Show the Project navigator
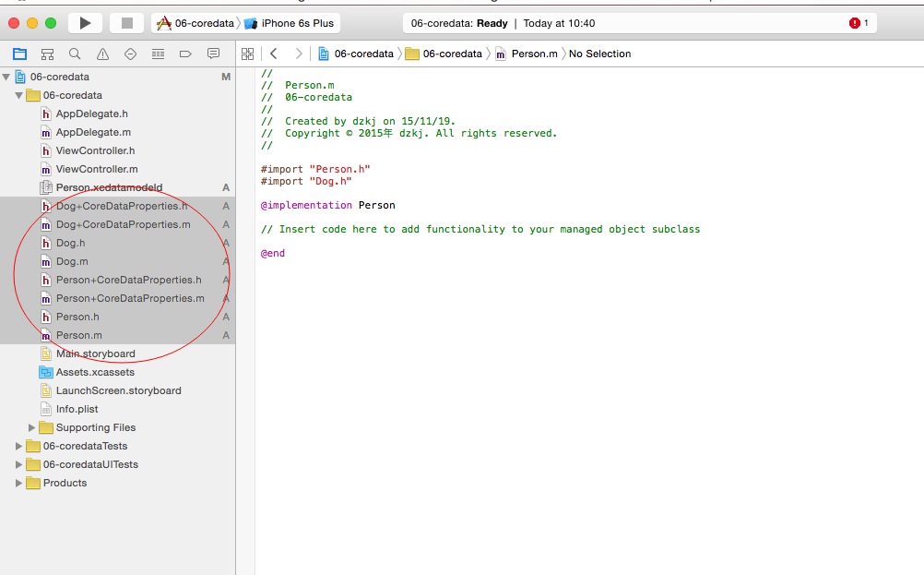 click(19, 54)
